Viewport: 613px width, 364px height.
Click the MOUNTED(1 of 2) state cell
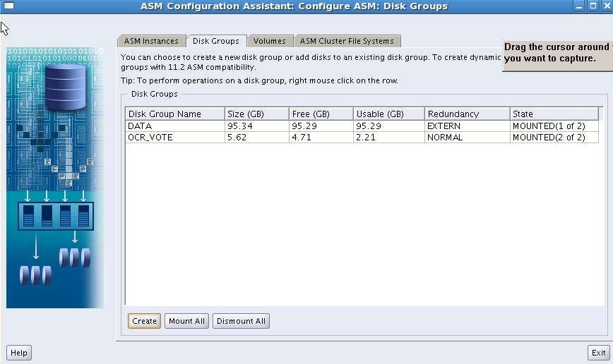click(554, 126)
